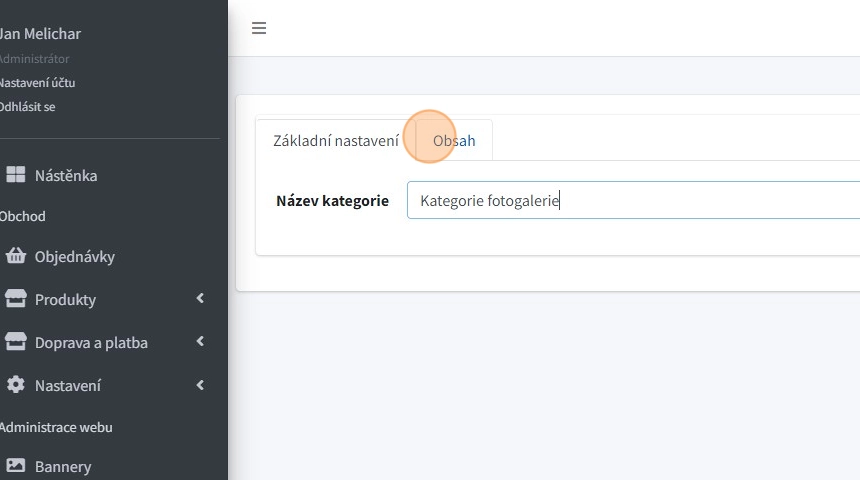This screenshot has width=860, height=480.
Task: Click the Produkty store icon
Action: [16, 299]
